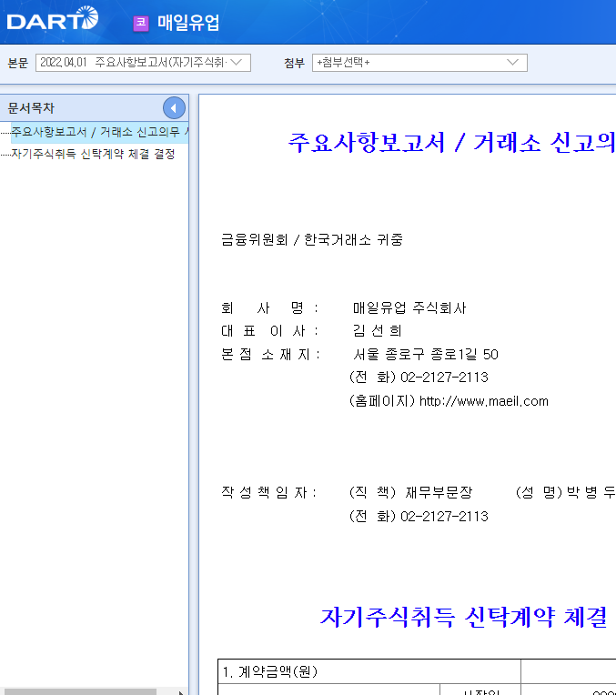Click representative name 김 선 희
Image resolution: width=616 pixels, height=695 pixels.
tap(377, 330)
